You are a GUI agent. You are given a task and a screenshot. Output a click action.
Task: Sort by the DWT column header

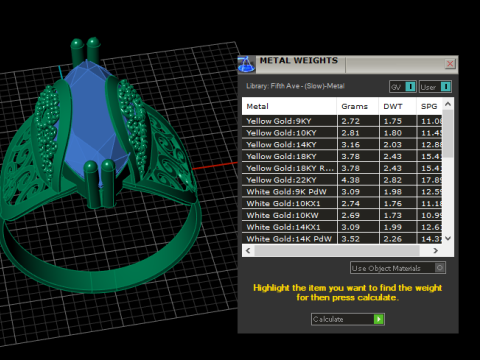tap(397, 106)
